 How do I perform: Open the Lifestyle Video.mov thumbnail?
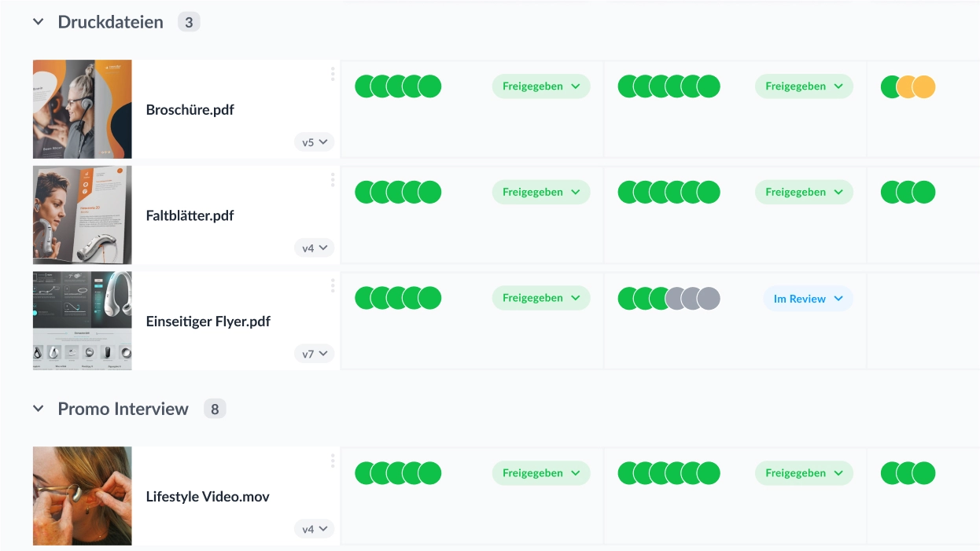(83, 496)
